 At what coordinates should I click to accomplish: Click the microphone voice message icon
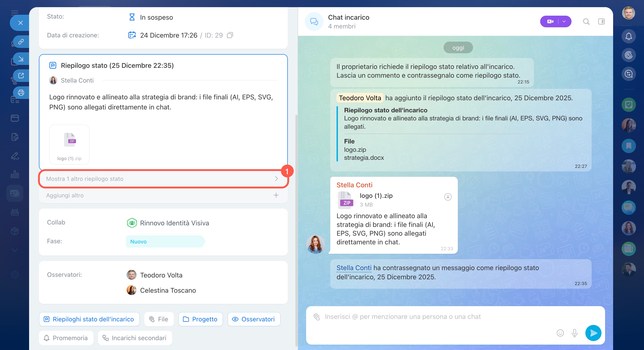click(574, 333)
